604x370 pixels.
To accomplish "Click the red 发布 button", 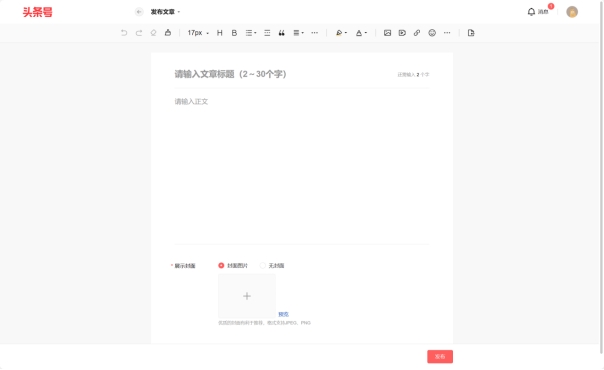I will (440, 357).
